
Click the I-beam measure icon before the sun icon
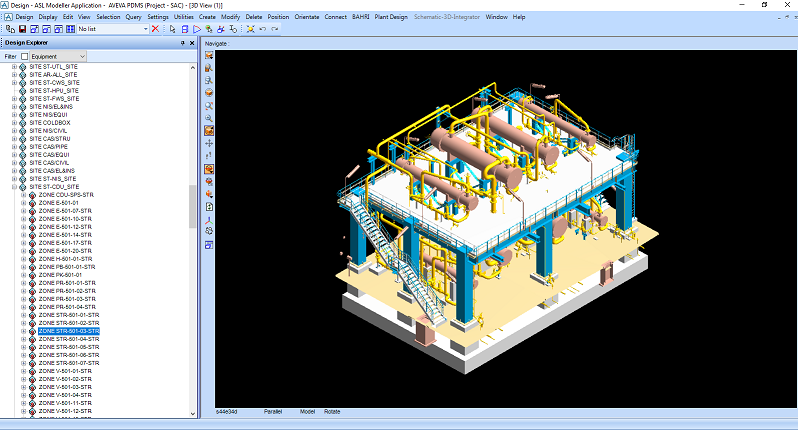point(233,29)
